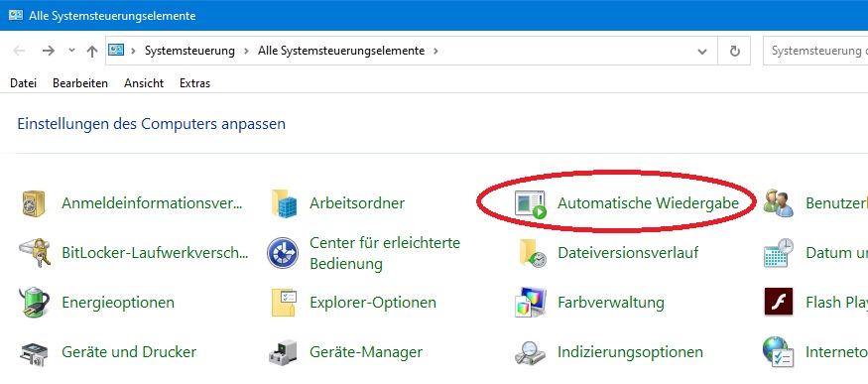Open the Ansicht menu
The height and width of the screenshot is (384, 868).
point(144,83)
